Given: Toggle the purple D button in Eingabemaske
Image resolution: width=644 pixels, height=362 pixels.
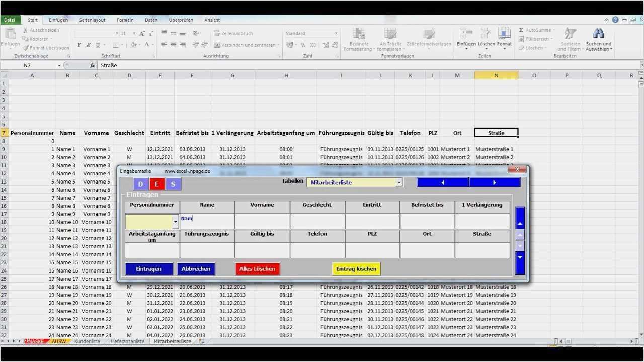Looking at the screenshot, I should 140,184.
